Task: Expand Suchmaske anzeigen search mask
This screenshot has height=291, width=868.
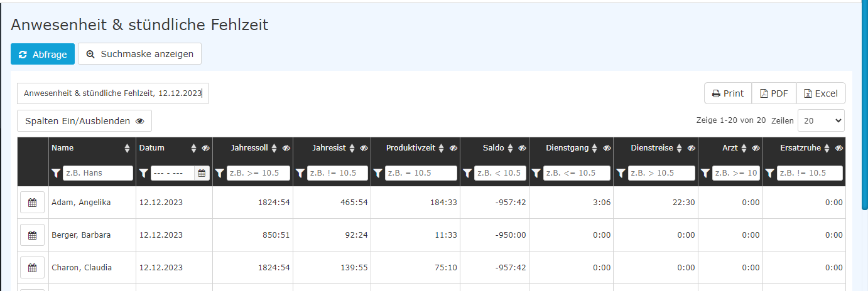Action: [139, 54]
